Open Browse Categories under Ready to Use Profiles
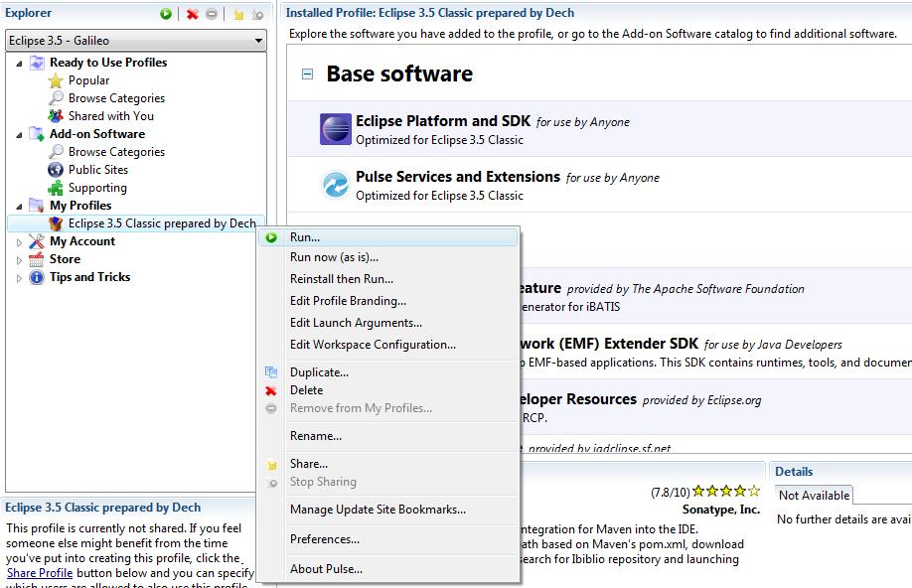Viewport: 912px width, 588px height. (x=116, y=98)
